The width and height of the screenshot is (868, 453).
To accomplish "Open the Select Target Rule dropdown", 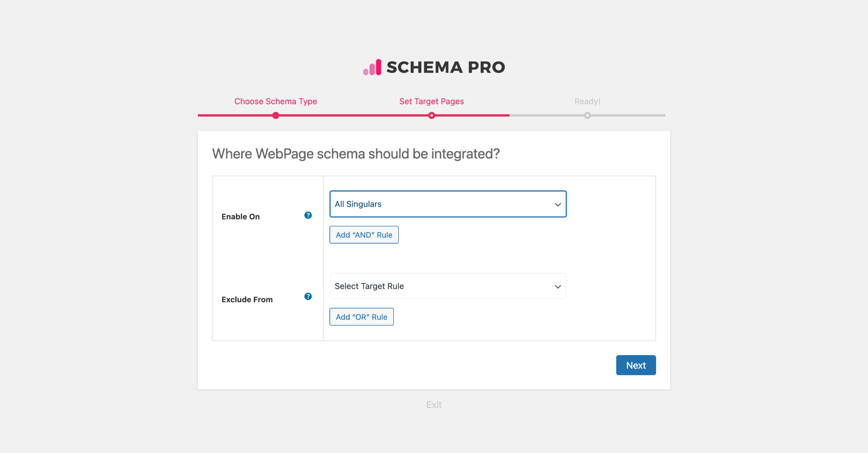I will point(441,286).
